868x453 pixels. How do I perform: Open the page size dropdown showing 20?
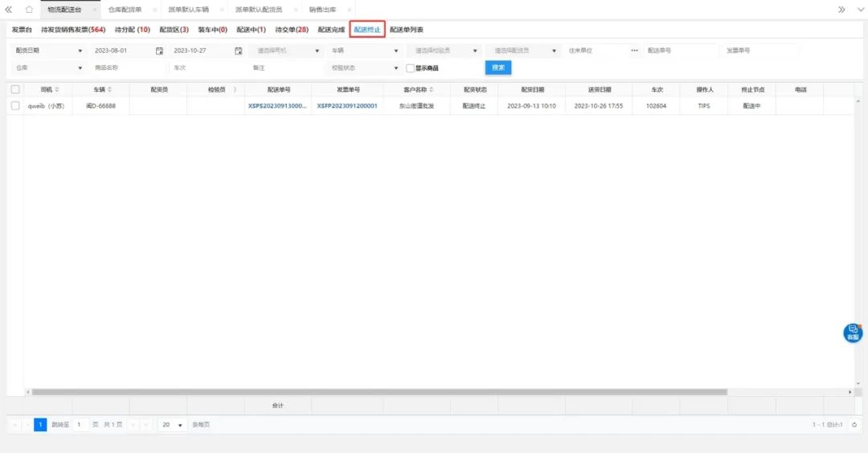point(171,425)
